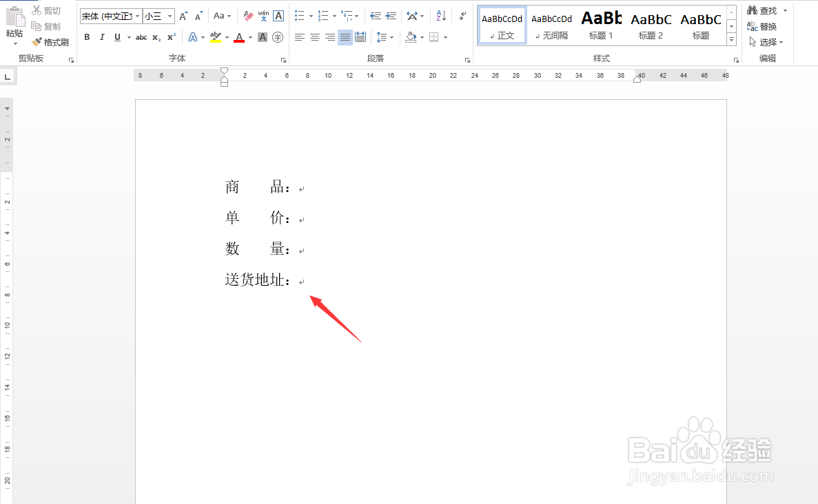Viewport: 818px width, 504px height.
Task: Open the Font dialog launcher
Action: point(284,60)
